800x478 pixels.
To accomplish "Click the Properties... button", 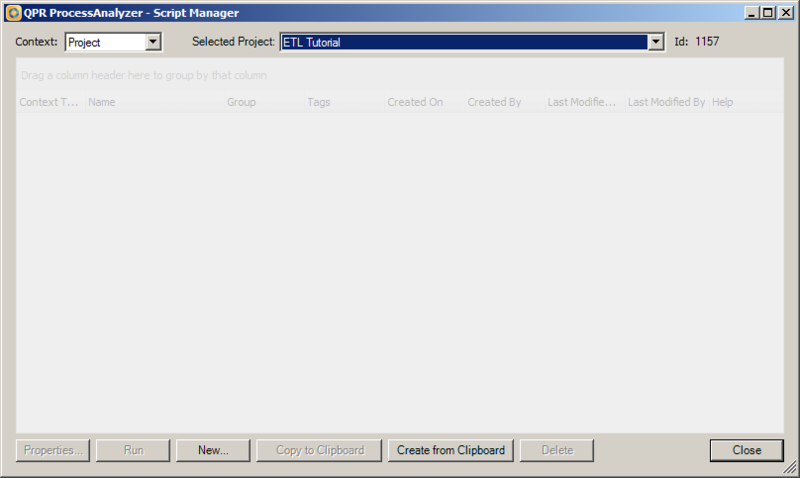I will point(53,450).
